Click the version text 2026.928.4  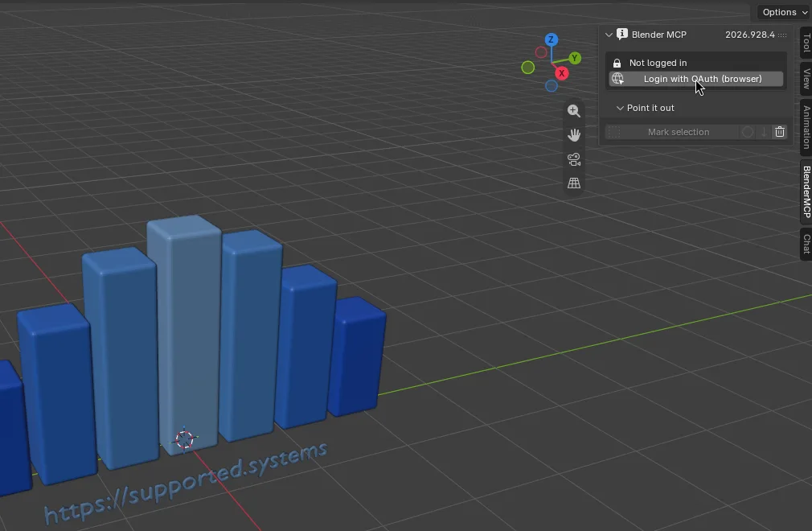(x=750, y=35)
